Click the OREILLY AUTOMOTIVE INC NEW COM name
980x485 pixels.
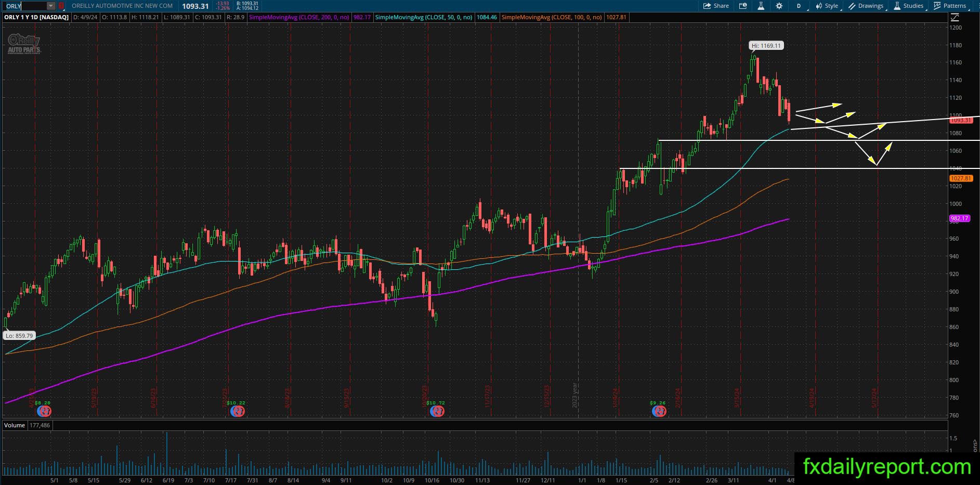pos(122,6)
